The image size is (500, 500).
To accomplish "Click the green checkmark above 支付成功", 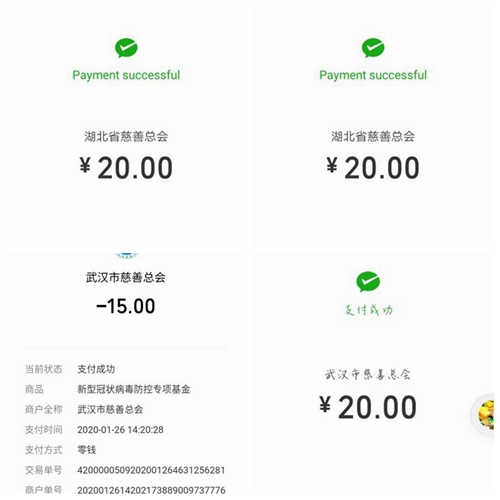I will point(368,282).
